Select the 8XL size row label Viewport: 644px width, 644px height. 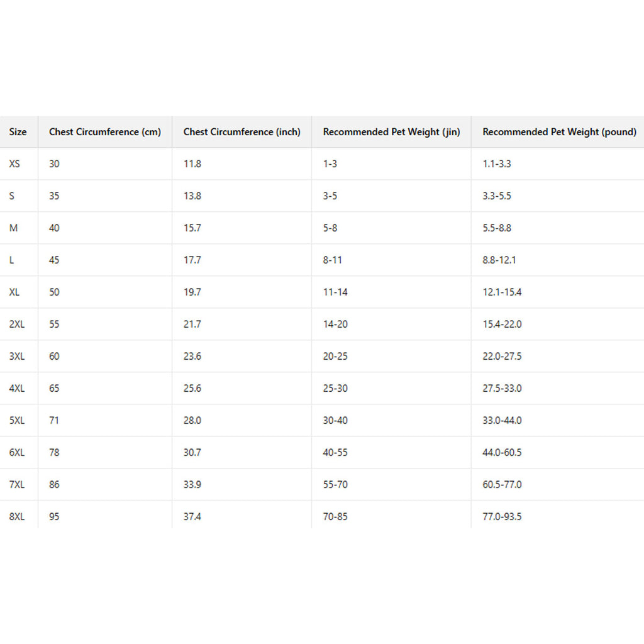(17, 516)
